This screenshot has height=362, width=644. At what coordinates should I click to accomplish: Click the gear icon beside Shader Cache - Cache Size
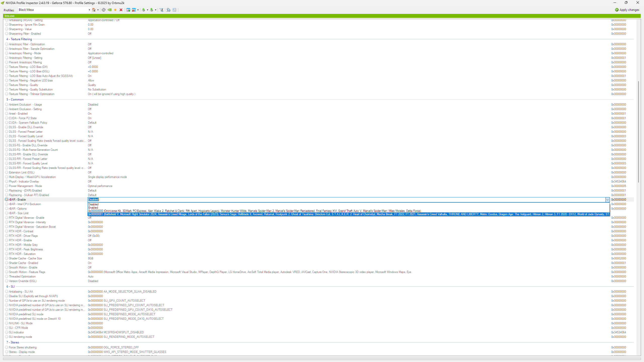point(7,258)
